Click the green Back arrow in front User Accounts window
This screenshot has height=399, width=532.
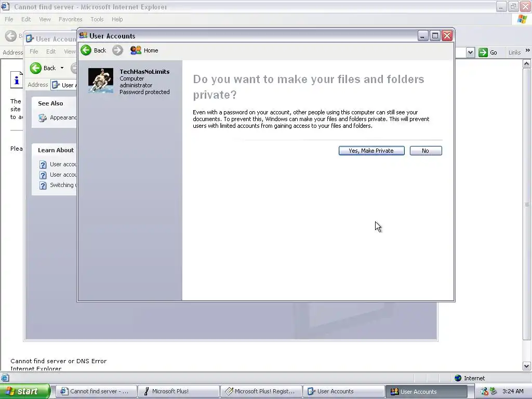[86, 50]
